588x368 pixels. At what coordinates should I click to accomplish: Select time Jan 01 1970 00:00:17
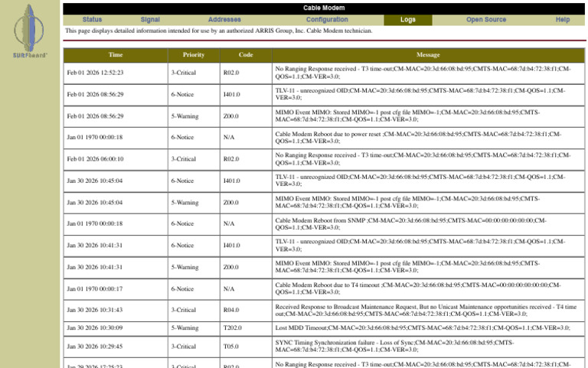94,289
